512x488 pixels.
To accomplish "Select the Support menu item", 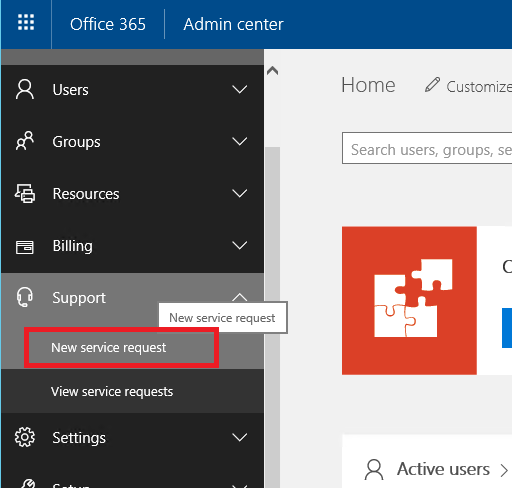I will [x=132, y=298].
